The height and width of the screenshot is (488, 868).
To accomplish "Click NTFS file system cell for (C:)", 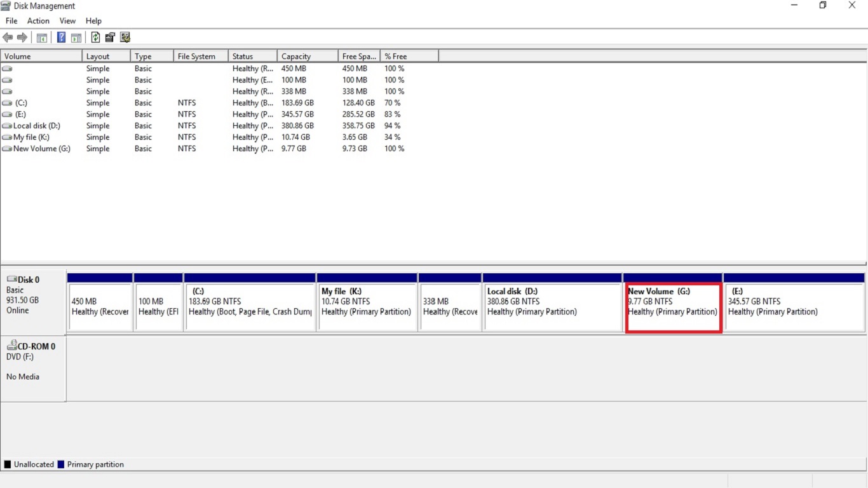I will point(187,103).
